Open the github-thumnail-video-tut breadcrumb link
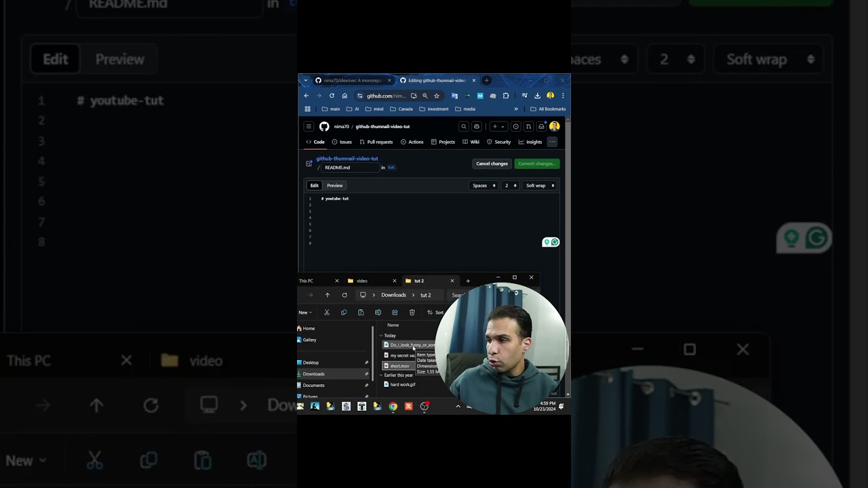The image size is (868, 488). [x=347, y=159]
